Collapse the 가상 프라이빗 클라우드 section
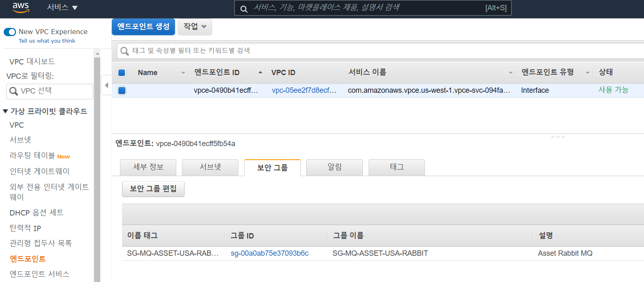Screen dimensions: 644x282 pos(5,111)
